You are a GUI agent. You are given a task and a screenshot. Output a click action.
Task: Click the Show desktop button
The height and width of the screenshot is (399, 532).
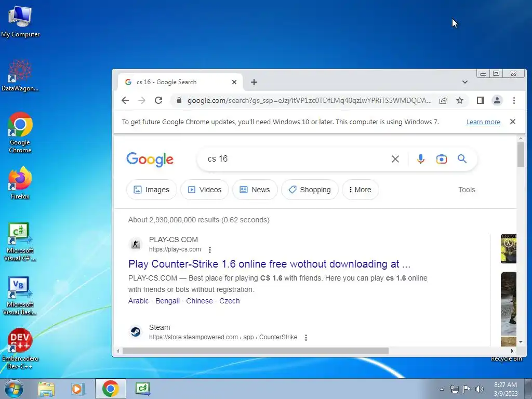(x=529, y=389)
